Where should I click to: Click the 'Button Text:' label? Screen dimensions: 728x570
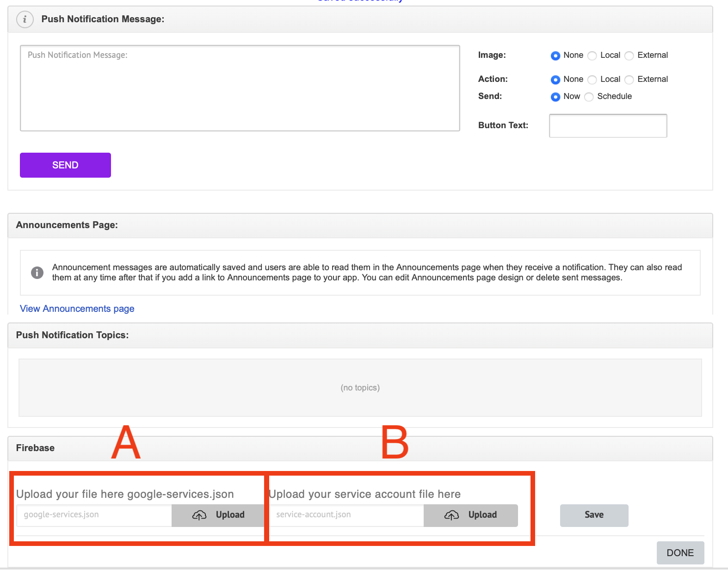[503, 125]
